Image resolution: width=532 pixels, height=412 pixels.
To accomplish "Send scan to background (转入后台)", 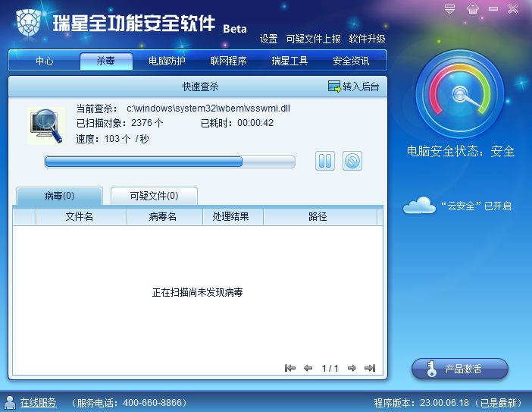I will click(x=353, y=86).
